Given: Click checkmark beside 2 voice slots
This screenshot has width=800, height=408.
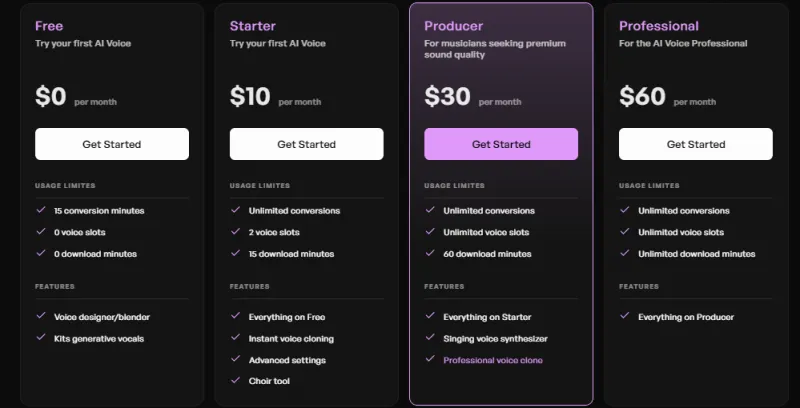Looking at the screenshot, I should coord(236,232).
